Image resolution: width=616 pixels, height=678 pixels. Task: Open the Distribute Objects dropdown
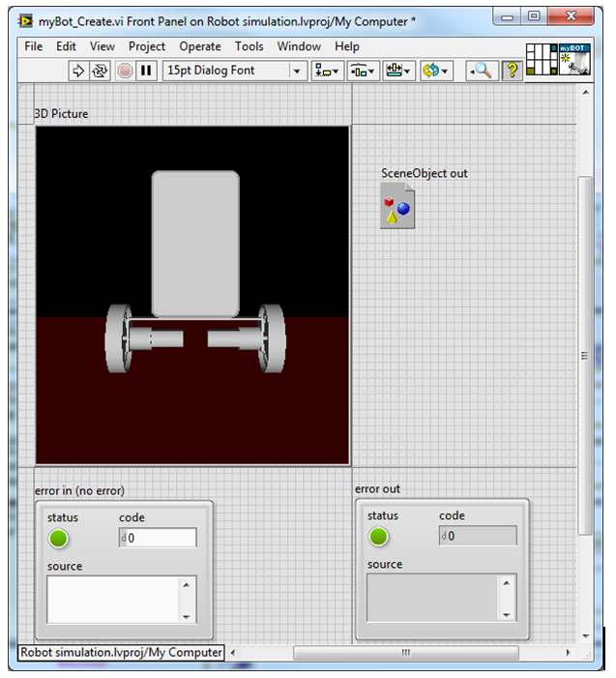(x=363, y=71)
